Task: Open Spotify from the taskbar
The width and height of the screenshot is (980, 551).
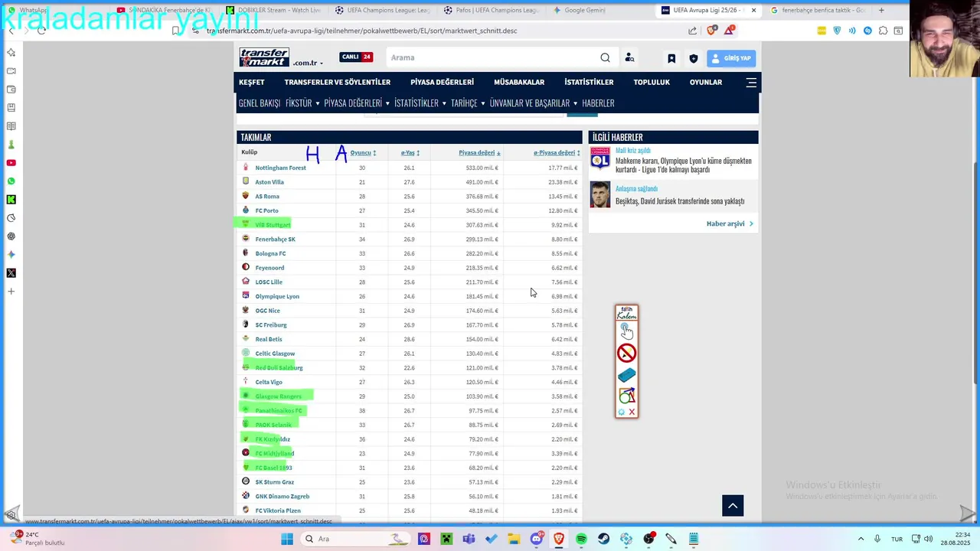Action: (x=581, y=539)
